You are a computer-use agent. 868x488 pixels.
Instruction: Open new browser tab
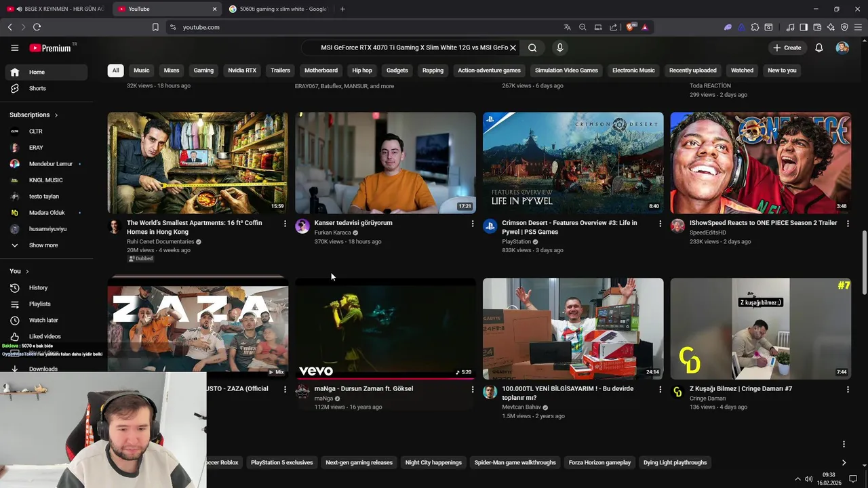click(342, 9)
